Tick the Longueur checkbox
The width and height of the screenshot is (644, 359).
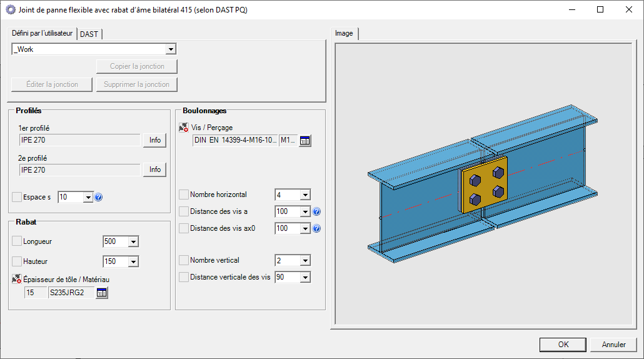pos(17,241)
